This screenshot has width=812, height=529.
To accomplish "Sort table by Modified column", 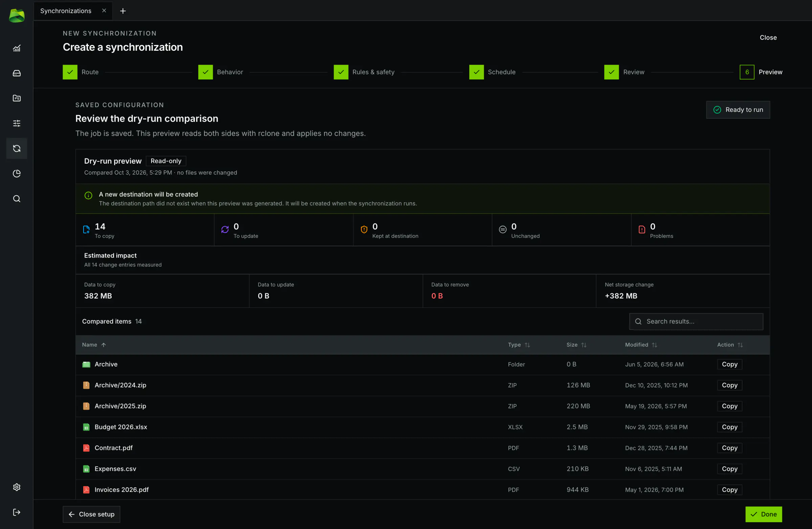I will point(641,345).
